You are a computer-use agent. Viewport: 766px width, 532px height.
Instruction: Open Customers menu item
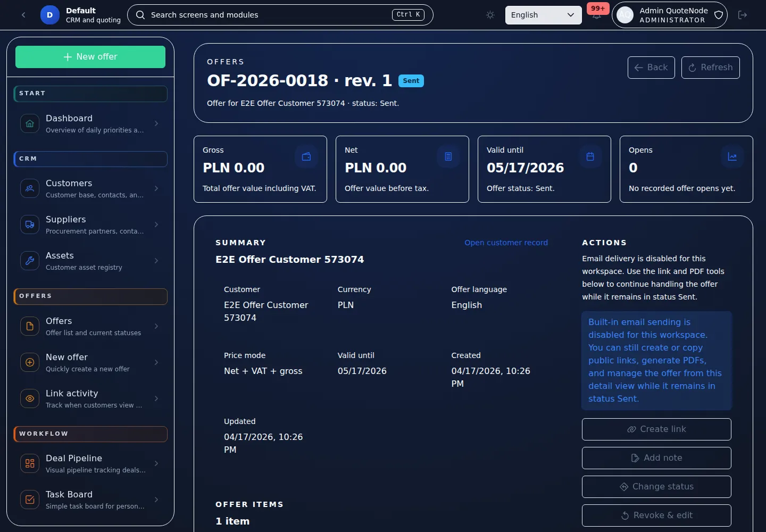coord(90,188)
